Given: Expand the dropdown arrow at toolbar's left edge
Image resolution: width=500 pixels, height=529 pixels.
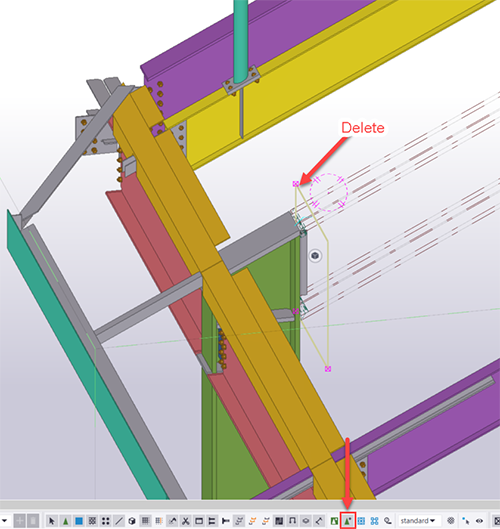Looking at the screenshot, I should point(5,521).
